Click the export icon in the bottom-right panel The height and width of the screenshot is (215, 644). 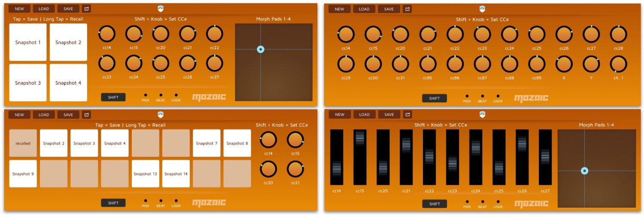click(407, 115)
